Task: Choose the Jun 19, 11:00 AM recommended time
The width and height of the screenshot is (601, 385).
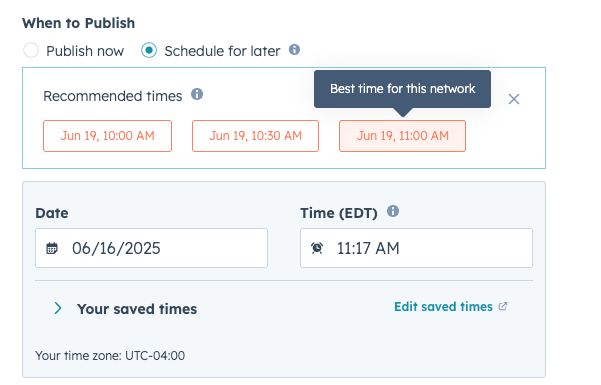Action: coord(402,136)
